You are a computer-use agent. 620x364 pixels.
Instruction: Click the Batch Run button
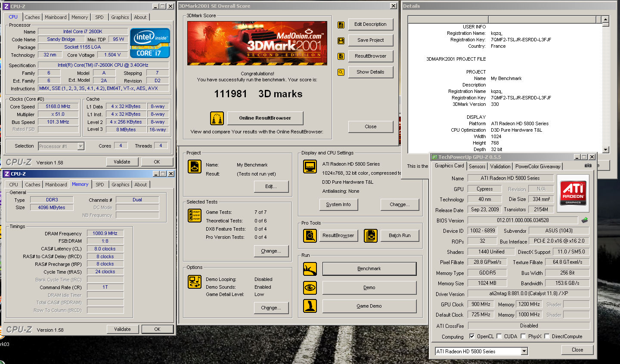tap(400, 235)
